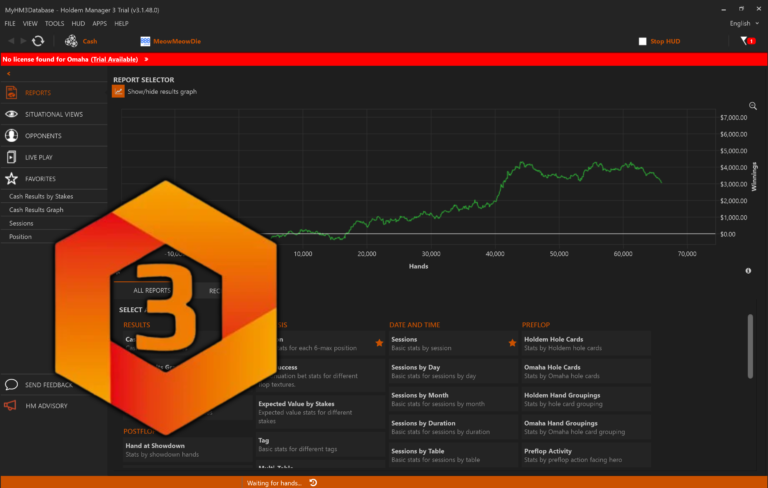768x488 pixels.
Task: Select Expected Value by Stakes report
Action: (x=321, y=412)
